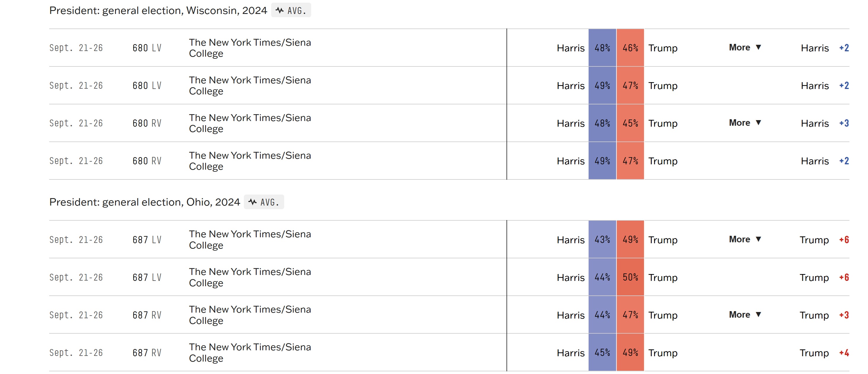Click the Ohio heading pulse-line icon
The width and height of the screenshot is (868, 374).
(x=252, y=202)
